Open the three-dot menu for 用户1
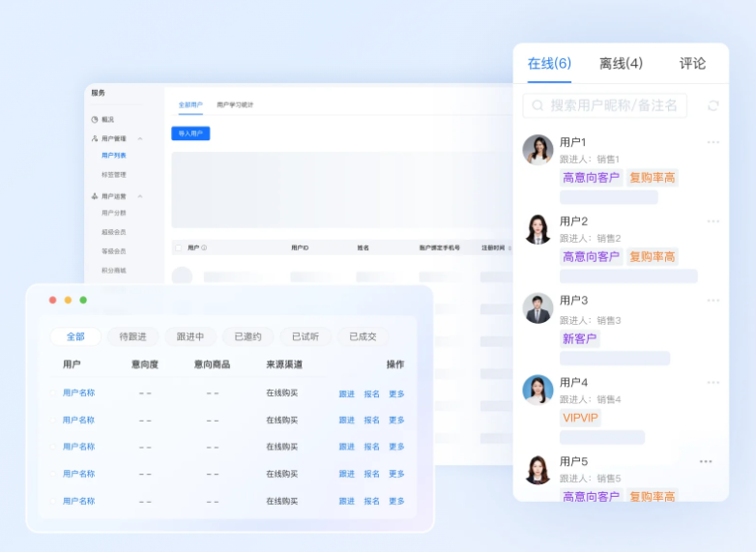Viewport: 756px width, 552px height. (713, 142)
